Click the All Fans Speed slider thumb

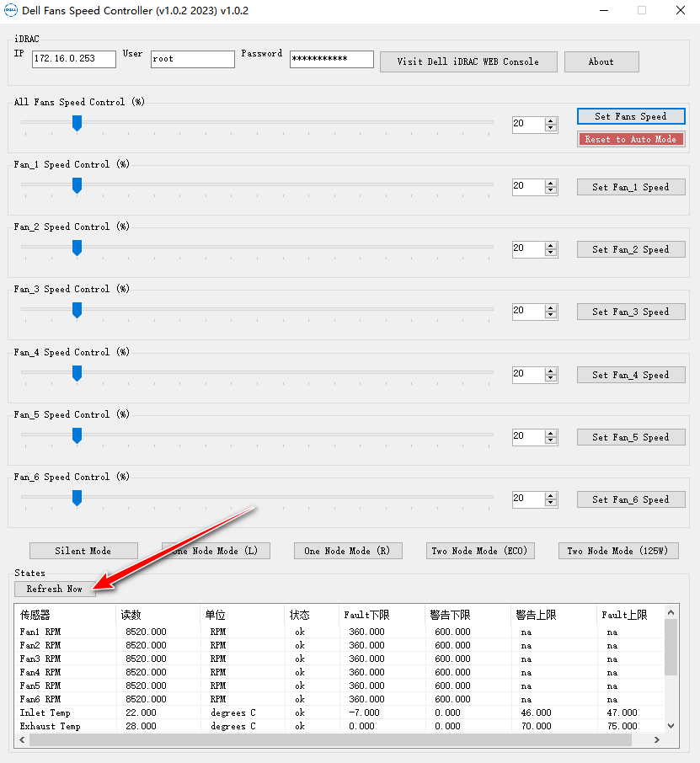(77, 123)
